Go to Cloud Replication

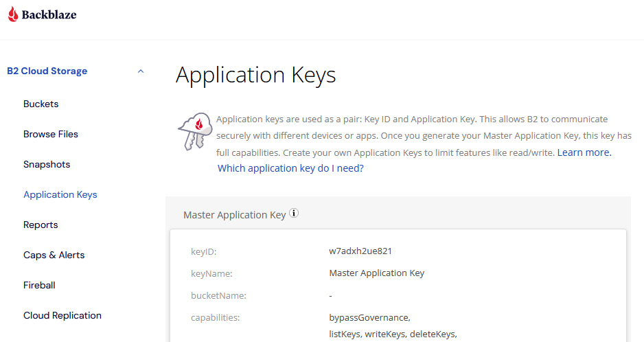62,316
